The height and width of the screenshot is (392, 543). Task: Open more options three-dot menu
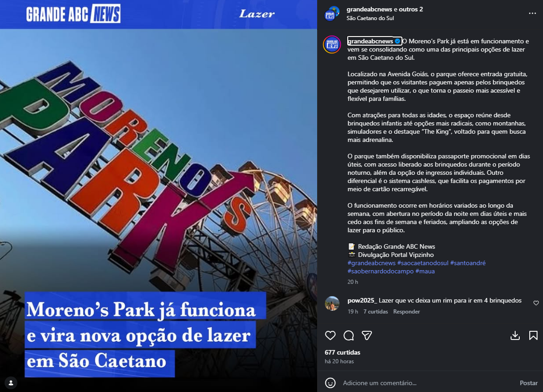pyautogui.click(x=532, y=13)
